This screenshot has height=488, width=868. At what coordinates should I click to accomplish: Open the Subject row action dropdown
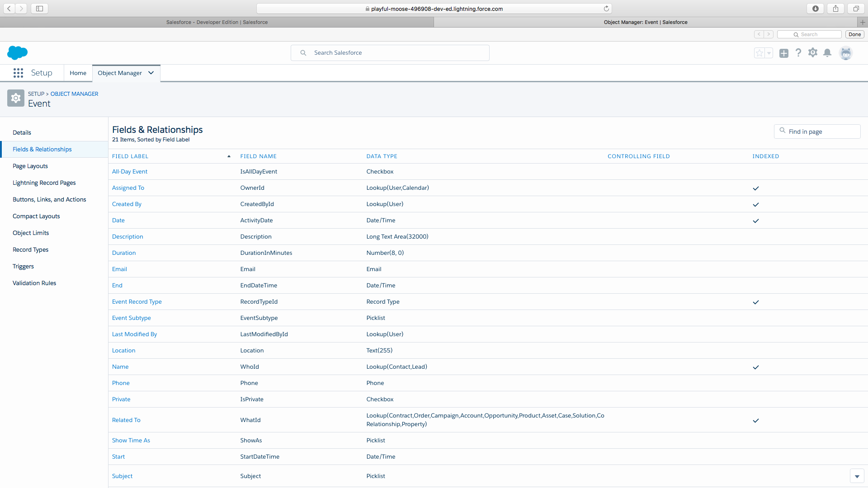pyautogui.click(x=857, y=476)
